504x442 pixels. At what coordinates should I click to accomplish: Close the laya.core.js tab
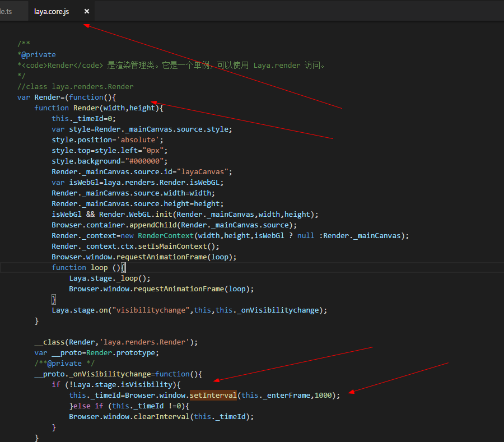86,11
